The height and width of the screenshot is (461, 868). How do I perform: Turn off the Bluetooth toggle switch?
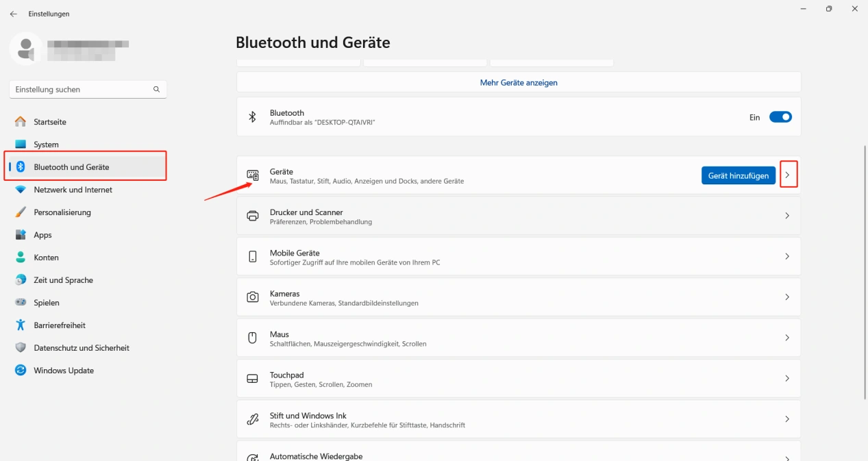tap(780, 117)
